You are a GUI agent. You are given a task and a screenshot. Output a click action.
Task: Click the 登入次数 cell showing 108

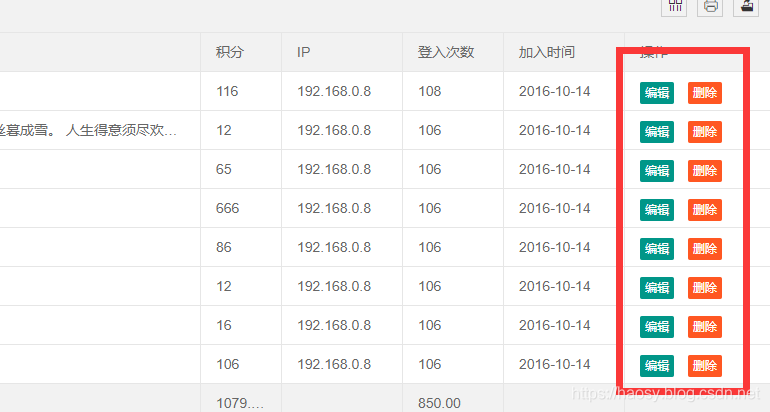click(453, 91)
